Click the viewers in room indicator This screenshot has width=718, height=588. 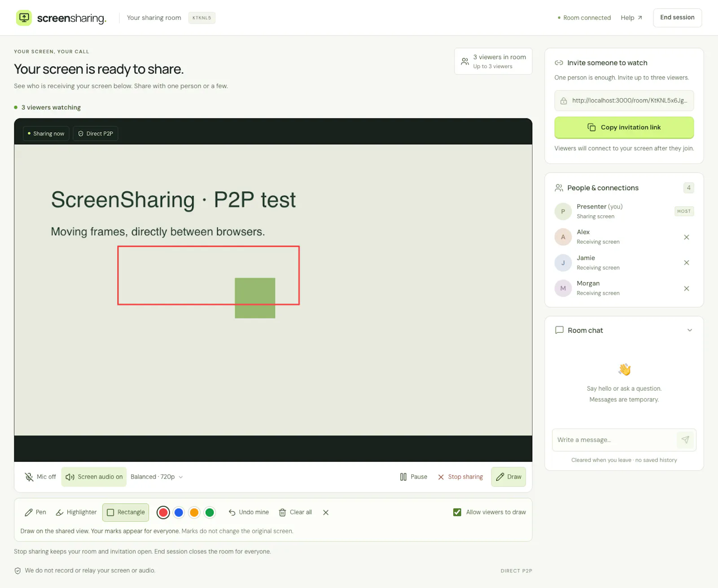coord(493,61)
